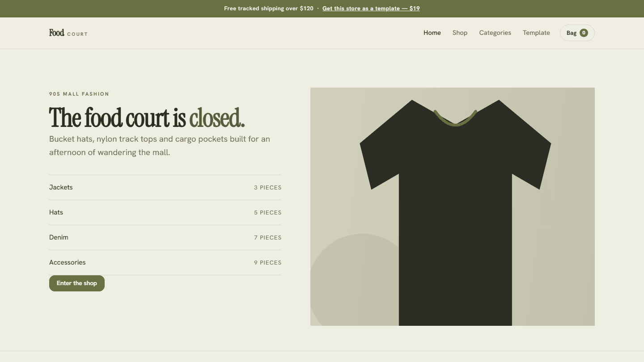The width and height of the screenshot is (644, 362).
Task: Open the Accessories category row
Action: click(165, 262)
